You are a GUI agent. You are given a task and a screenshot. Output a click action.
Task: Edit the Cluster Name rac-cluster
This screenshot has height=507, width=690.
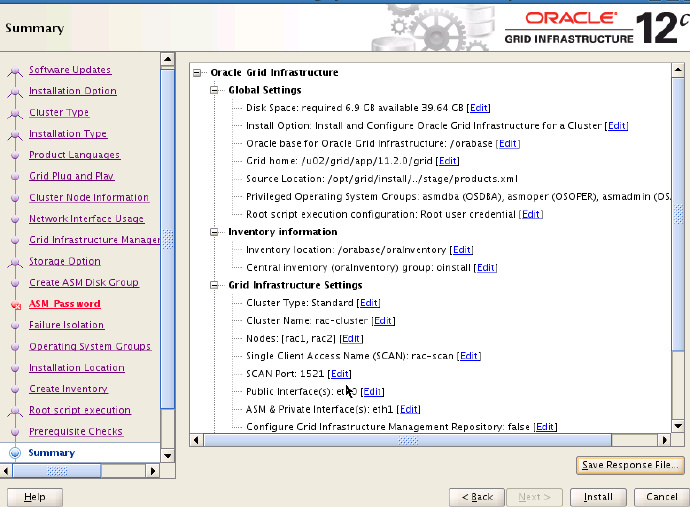click(383, 321)
